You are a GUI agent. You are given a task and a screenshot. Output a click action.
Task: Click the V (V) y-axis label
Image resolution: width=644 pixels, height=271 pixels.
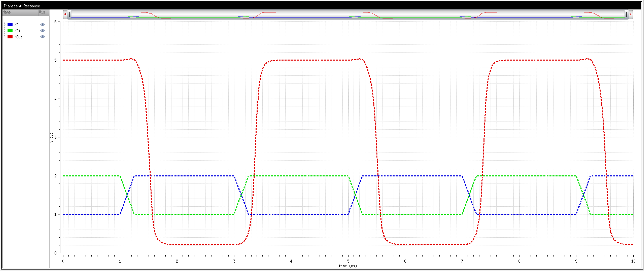click(52, 137)
